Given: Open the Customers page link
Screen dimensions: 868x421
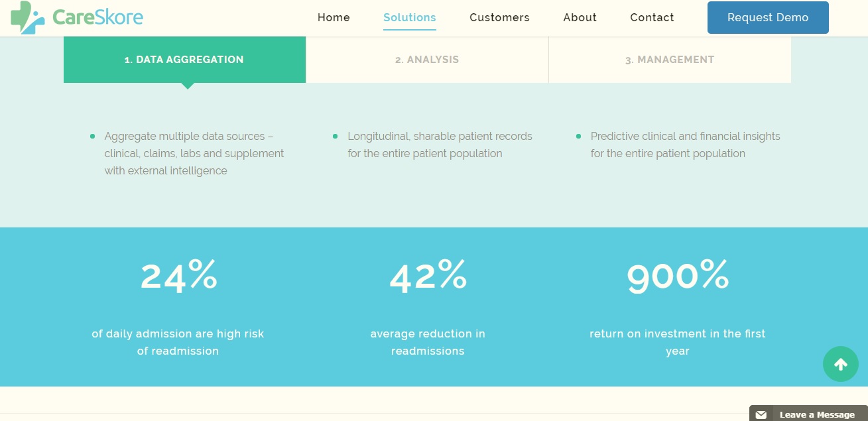Looking at the screenshot, I should [499, 18].
